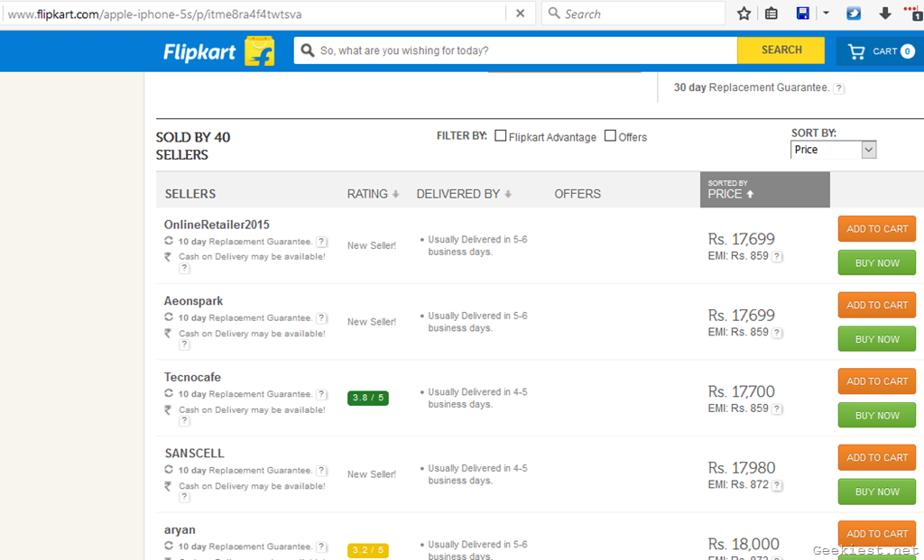Expand the dropdown arrow beside the save icon
Screen dimensions: 924x560
click(826, 14)
